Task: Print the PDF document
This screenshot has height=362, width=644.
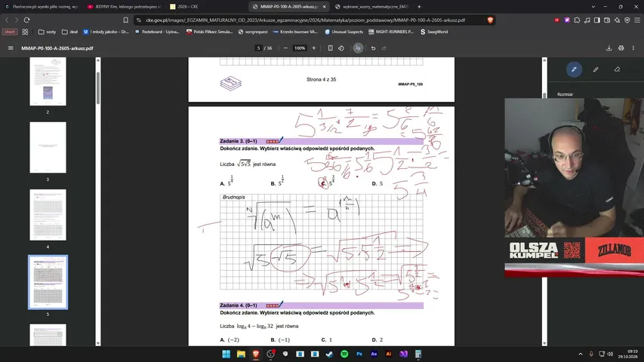Action: click(x=621, y=48)
